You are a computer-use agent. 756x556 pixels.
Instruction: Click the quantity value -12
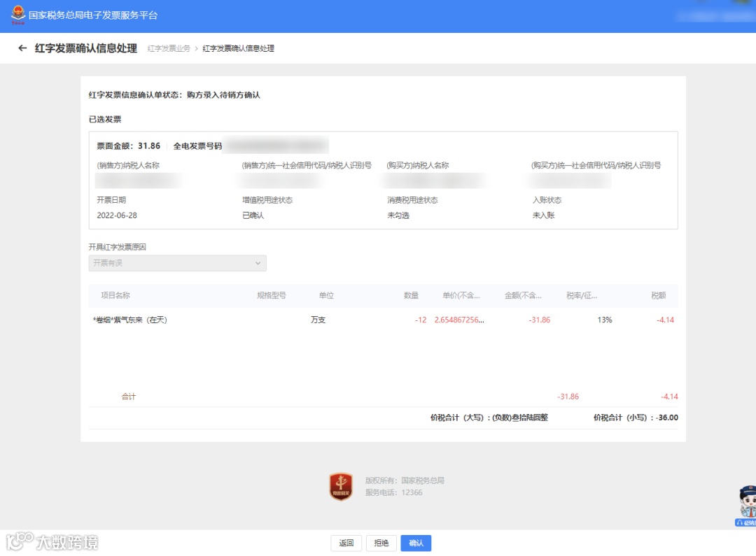[x=421, y=320]
